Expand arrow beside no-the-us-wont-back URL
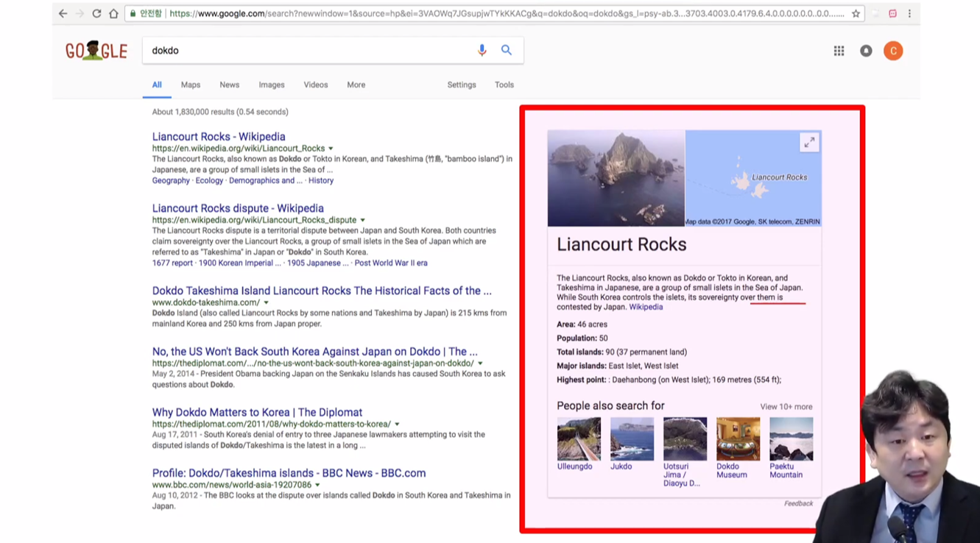Screen dimensions: 980x543 pyautogui.click(x=480, y=363)
